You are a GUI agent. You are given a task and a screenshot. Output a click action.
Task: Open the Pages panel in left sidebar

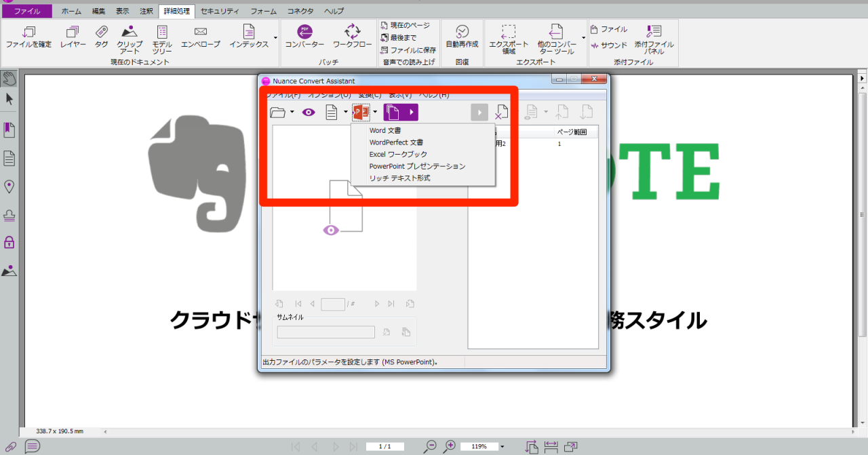9,159
